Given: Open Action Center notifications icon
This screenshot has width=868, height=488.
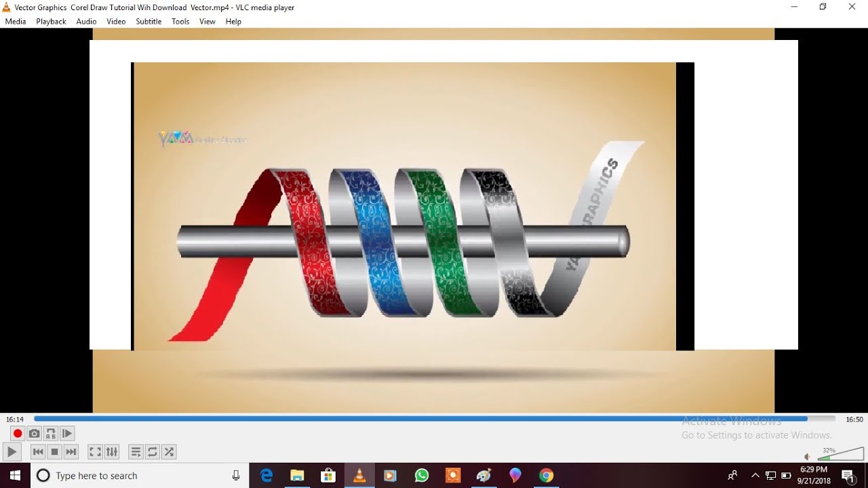Looking at the screenshot, I should click(848, 476).
